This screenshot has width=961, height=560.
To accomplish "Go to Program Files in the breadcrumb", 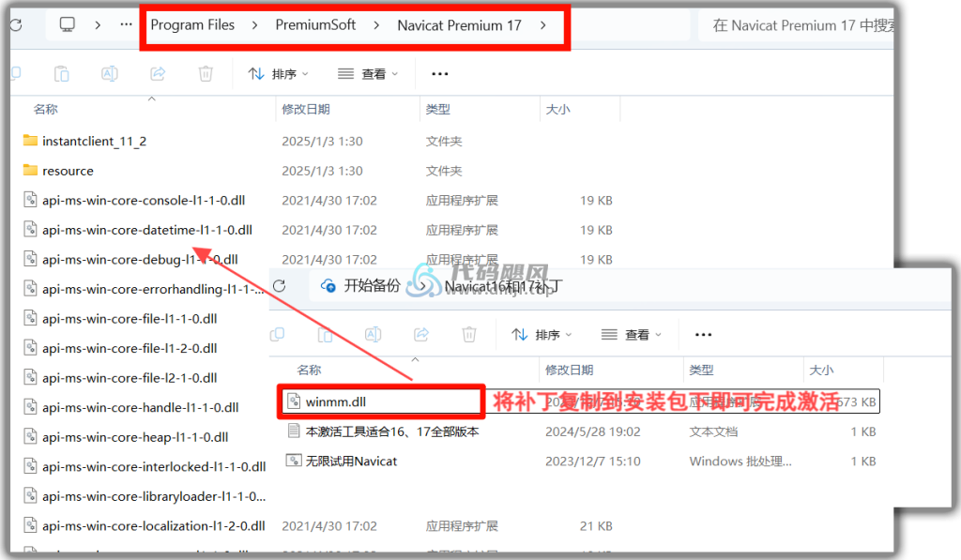I will 192,24.
